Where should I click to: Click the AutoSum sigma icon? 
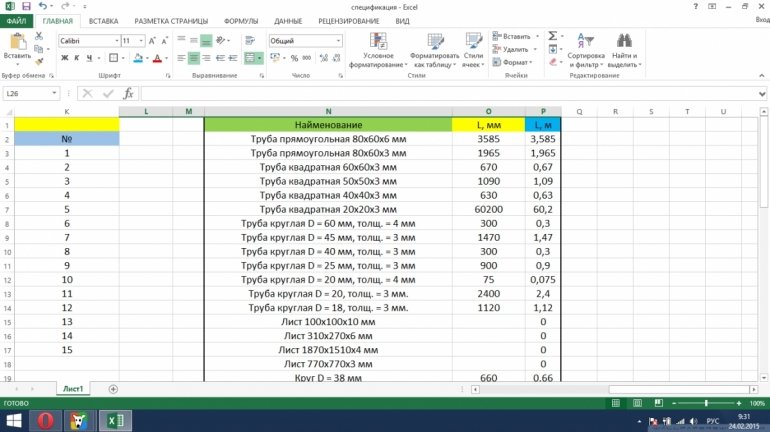pos(552,35)
